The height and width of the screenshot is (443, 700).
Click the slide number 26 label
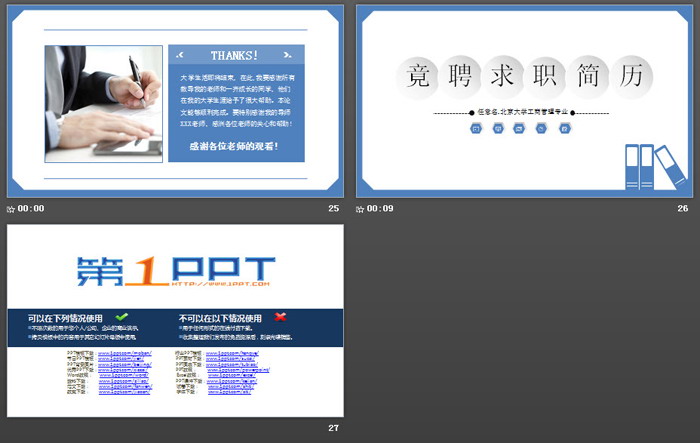(x=683, y=209)
